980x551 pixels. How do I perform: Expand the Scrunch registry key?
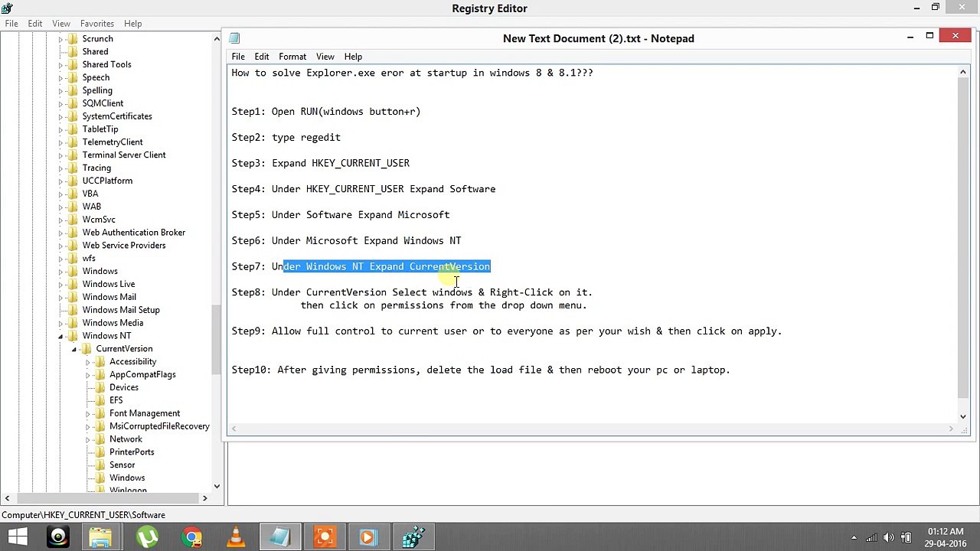pos(60,39)
